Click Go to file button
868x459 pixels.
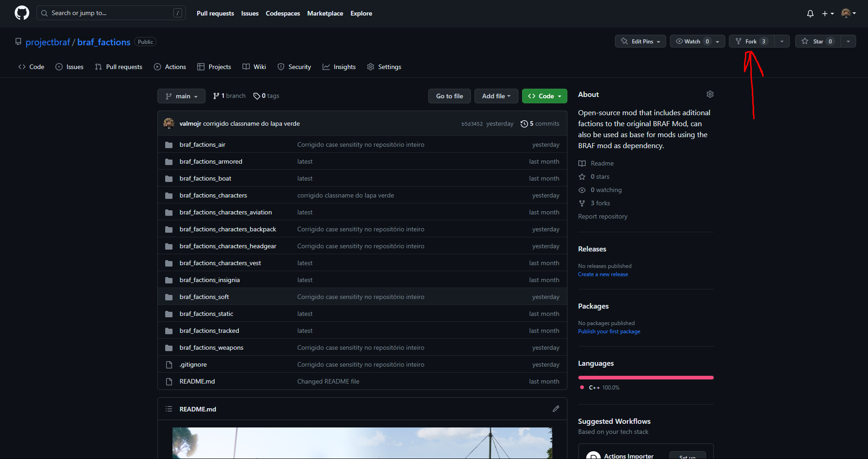click(x=449, y=96)
